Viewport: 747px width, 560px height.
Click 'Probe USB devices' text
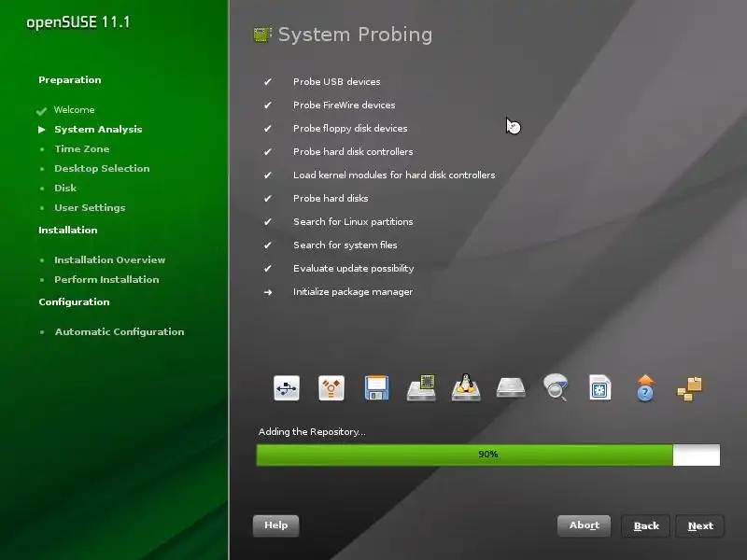click(337, 82)
